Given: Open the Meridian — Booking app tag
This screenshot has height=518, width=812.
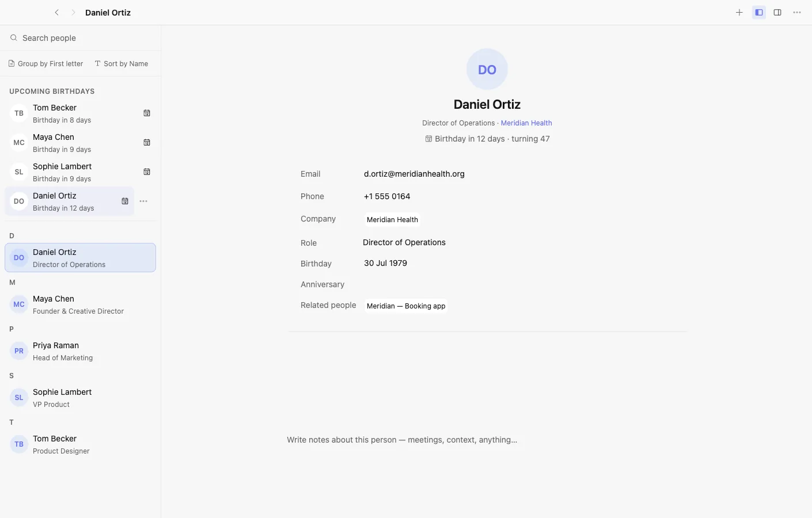Looking at the screenshot, I should 406,306.
